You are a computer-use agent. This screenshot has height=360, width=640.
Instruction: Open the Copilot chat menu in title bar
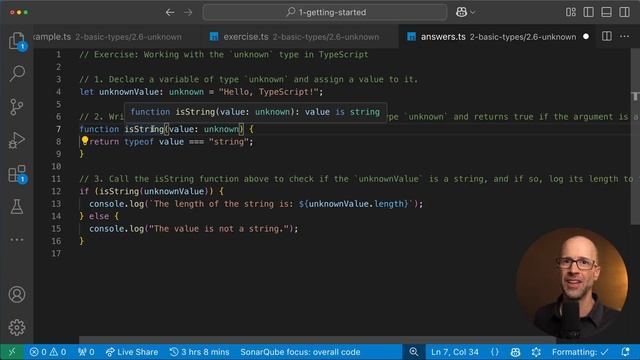465,12
